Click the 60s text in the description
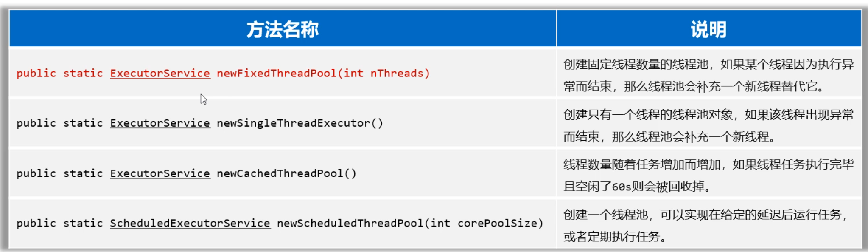868x252 pixels. click(622, 187)
